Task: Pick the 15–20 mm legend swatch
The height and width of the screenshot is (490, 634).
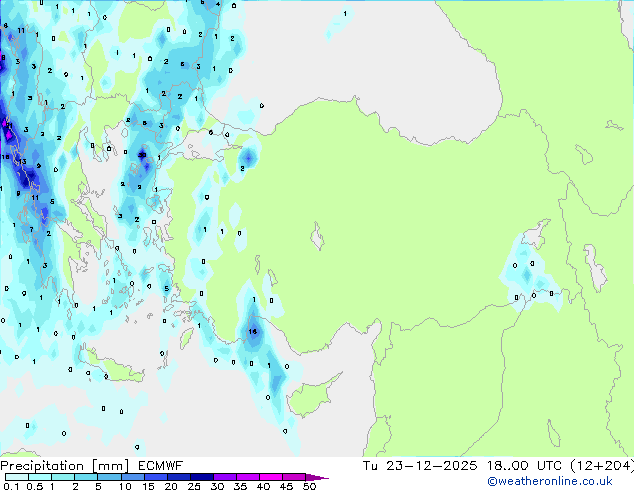Action: tap(156, 477)
